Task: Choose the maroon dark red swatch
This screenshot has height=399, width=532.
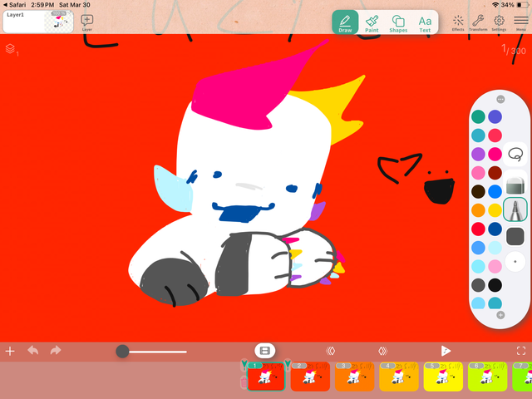Action: point(495,173)
